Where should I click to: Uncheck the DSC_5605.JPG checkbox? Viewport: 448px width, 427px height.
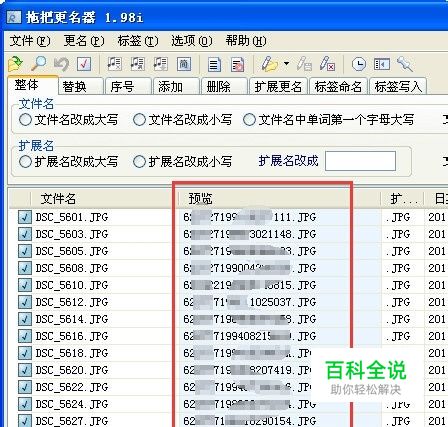click(25, 251)
